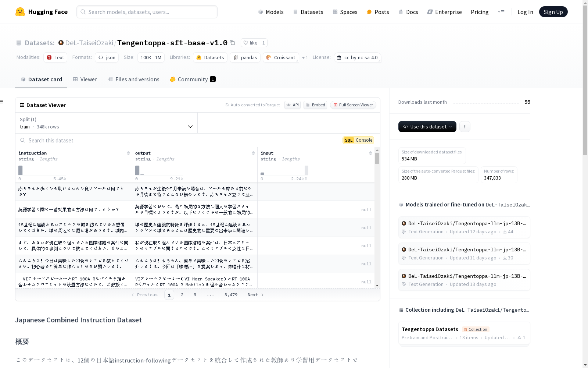Image resolution: width=588 pixels, height=368 pixels.
Task: Sort the output column using its arrows
Action: pos(253,153)
